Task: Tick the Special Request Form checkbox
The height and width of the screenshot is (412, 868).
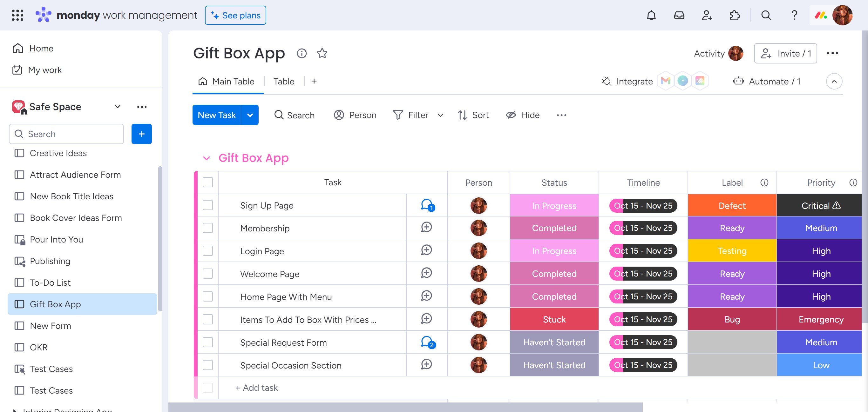Action: pos(207,342)
